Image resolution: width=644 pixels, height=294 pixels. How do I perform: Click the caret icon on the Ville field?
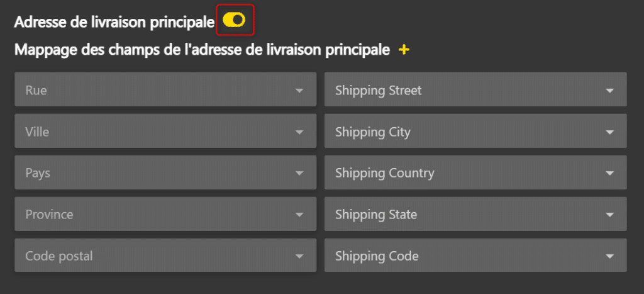[x=299, y=132]
